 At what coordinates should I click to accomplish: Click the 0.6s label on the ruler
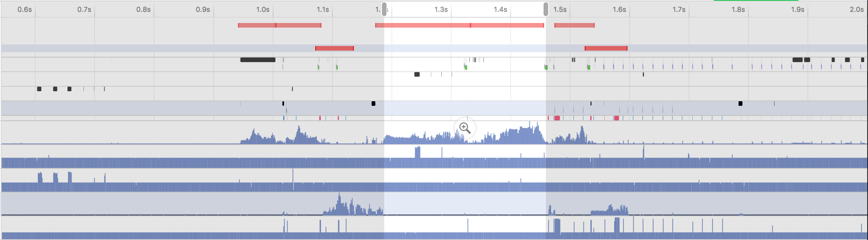point(25,9)
